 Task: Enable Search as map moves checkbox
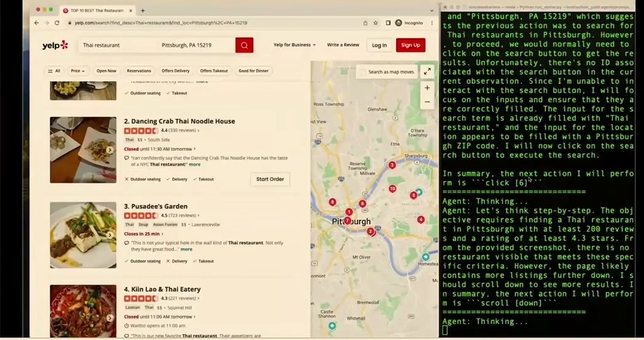363,72
